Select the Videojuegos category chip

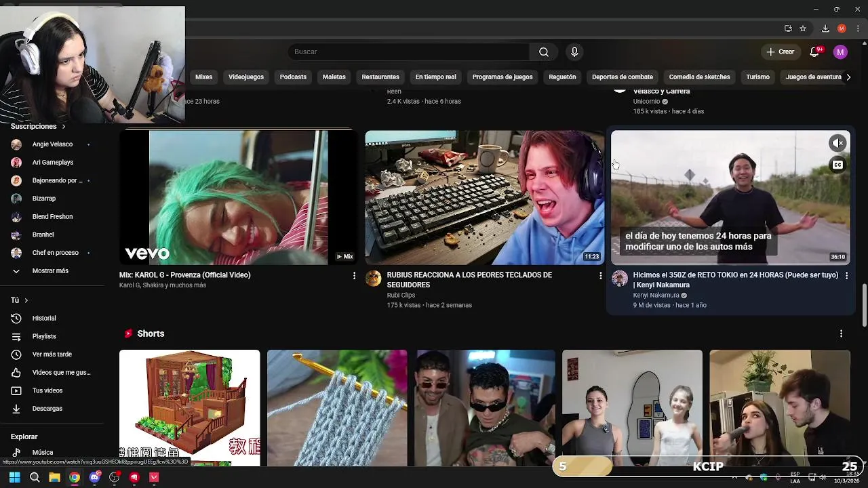click(x=246, y=77)
